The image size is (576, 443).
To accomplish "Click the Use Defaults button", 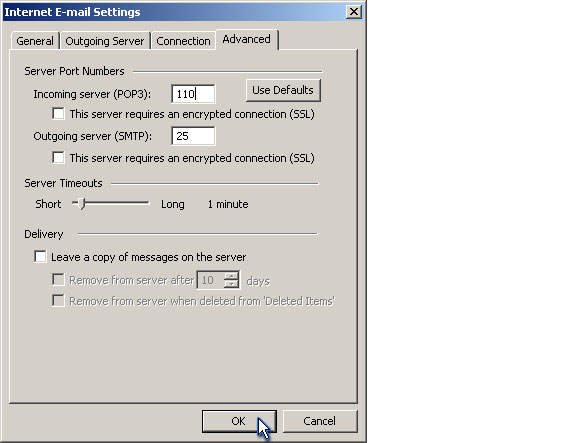I will click(283, 90).
